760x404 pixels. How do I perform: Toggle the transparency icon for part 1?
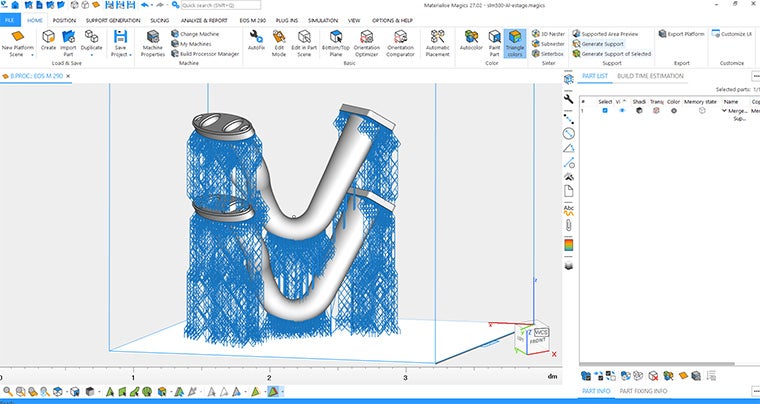[656, 111]
